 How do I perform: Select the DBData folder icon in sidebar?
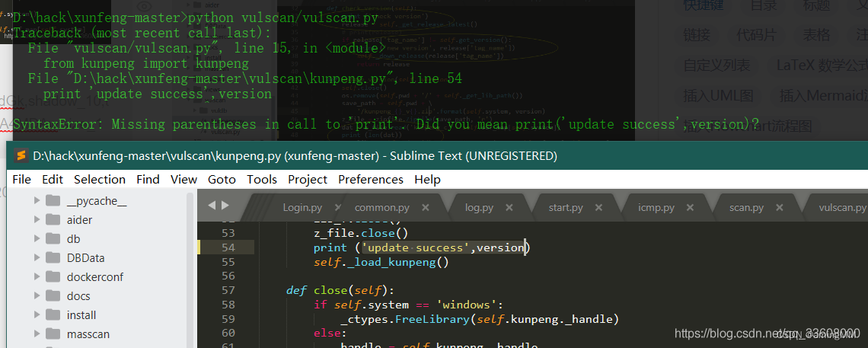coord(53,258)
